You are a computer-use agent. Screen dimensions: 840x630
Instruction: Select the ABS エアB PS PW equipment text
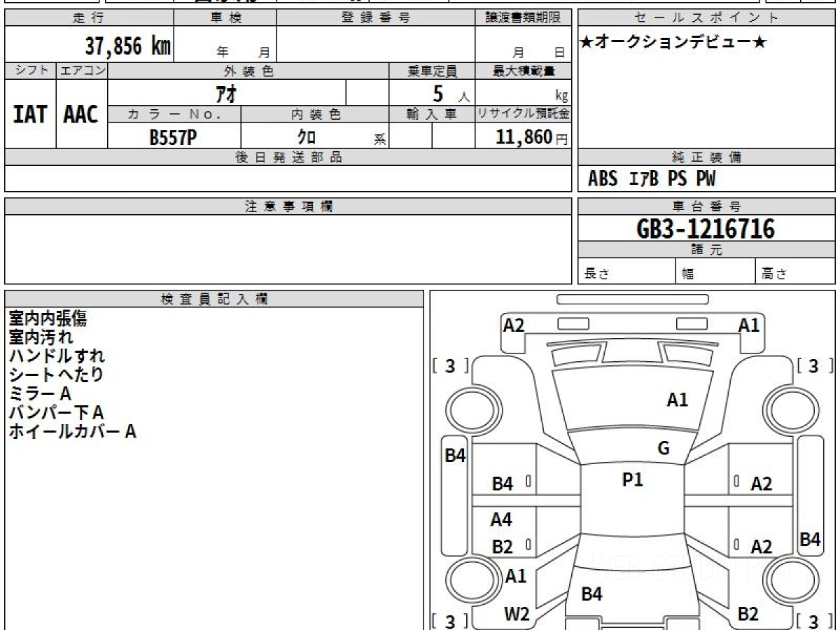(x=651, y=179)
